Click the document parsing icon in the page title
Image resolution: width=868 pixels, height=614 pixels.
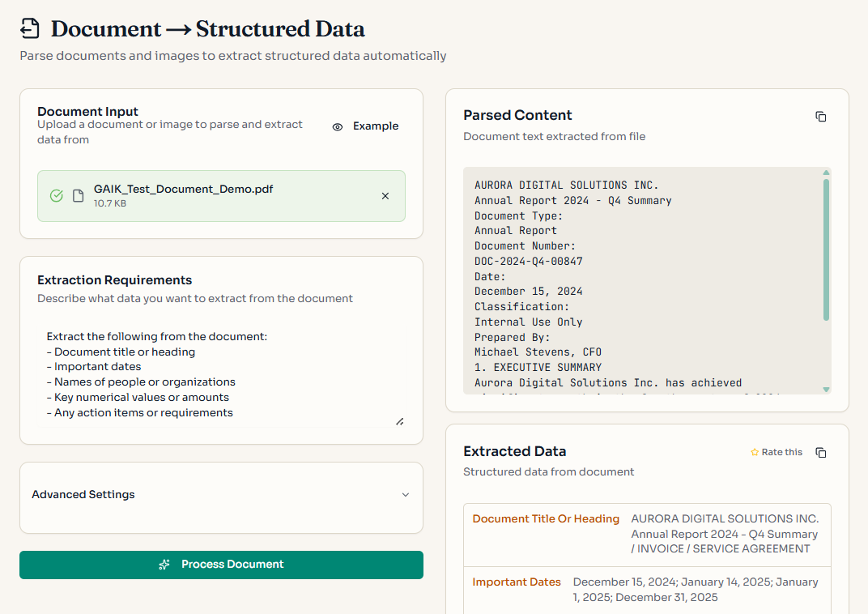click(28, 27)
